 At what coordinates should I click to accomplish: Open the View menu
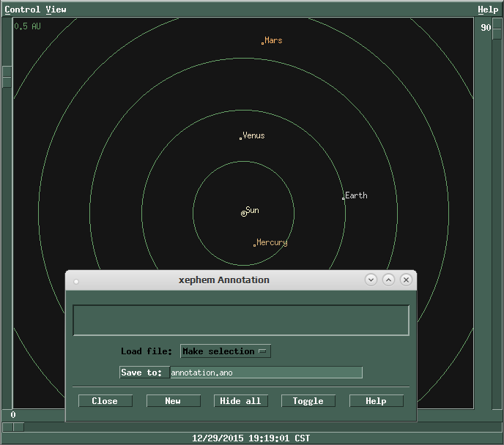(x=56, y=10)
